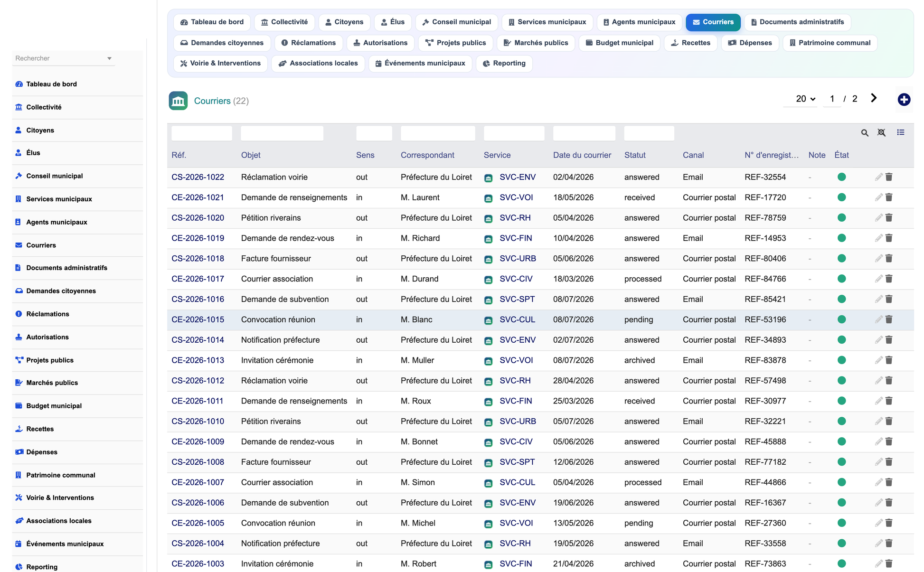Viewport: 924px width, 572px height.
Task: Open record link CS-2026-1008
Action: [198, 462]
